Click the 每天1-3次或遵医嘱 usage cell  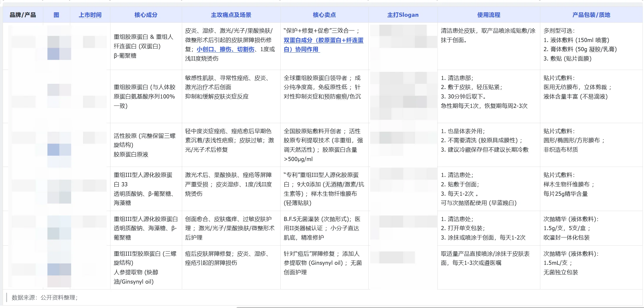[489, 267]
